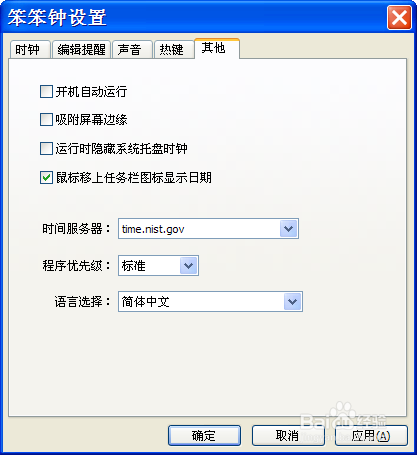Image resolution: width=417 pixels, height=455 pixels.
Task: Enable the 开机自动运行 checkbox
Action: [x=46, y=91]
